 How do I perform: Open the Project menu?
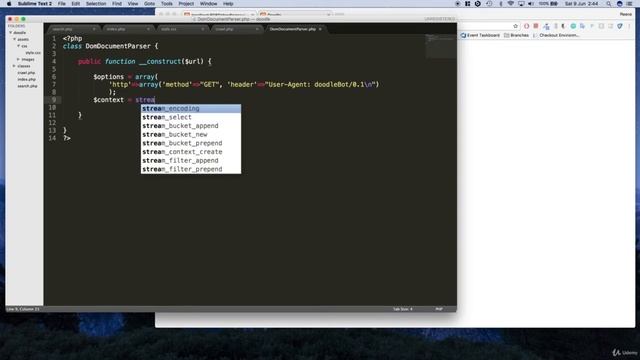tap(186, 4)
